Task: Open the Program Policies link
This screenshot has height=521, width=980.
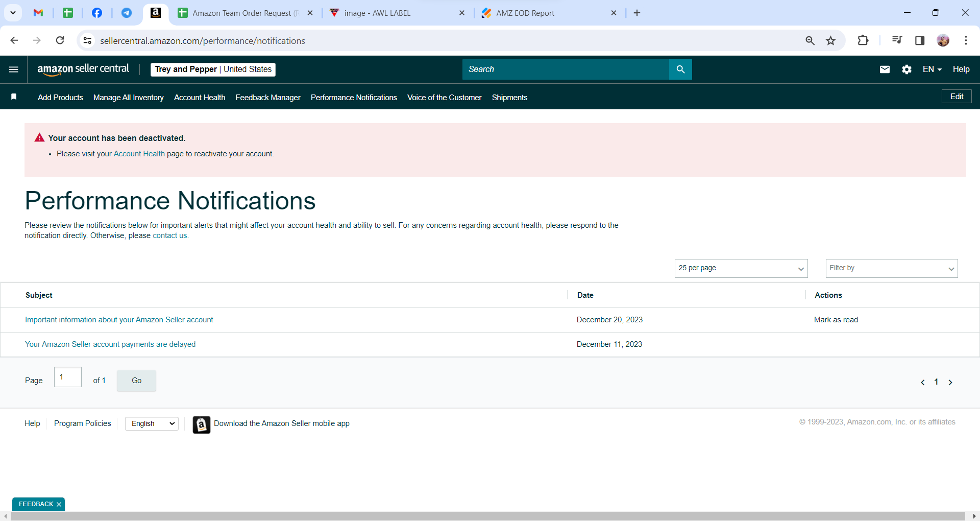Action: pos(83,423)
